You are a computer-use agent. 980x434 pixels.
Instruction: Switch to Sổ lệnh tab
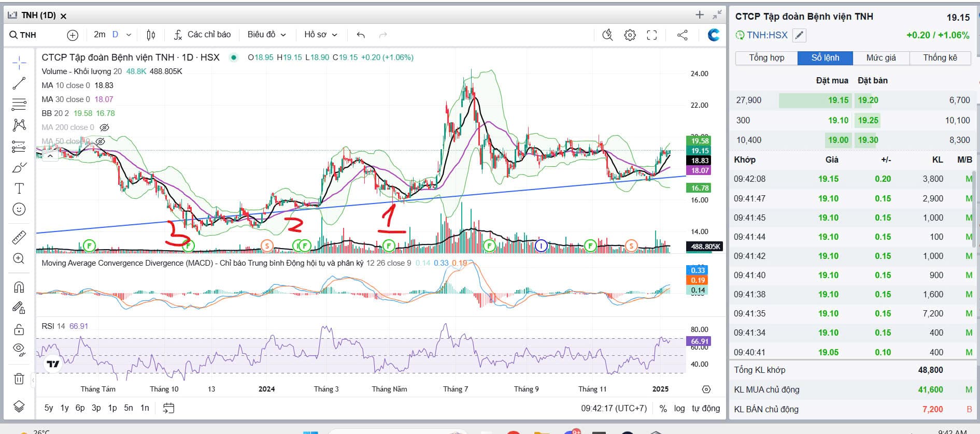(825, 58)
